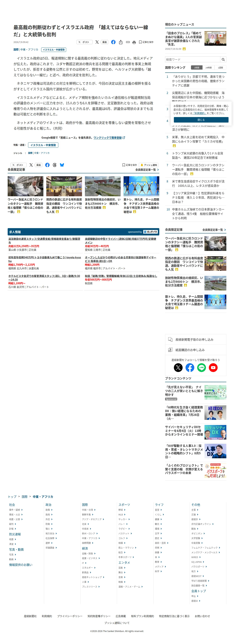Screen dimensions: 234x644
Task: Open the 利用規約 link inside the cookie notice
Action: [199, 113]
